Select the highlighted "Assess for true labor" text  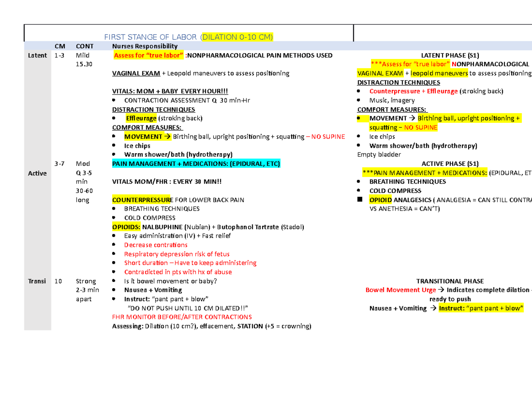pyautogui.click(x=149, y=55)
